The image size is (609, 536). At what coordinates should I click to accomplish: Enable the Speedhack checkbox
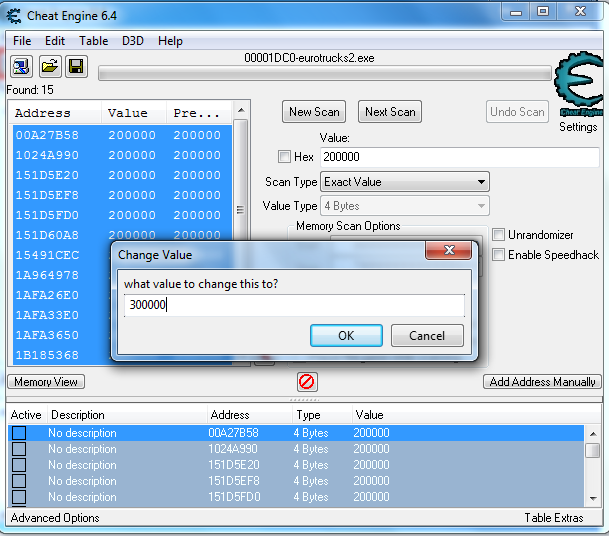[x=499, y=255]
